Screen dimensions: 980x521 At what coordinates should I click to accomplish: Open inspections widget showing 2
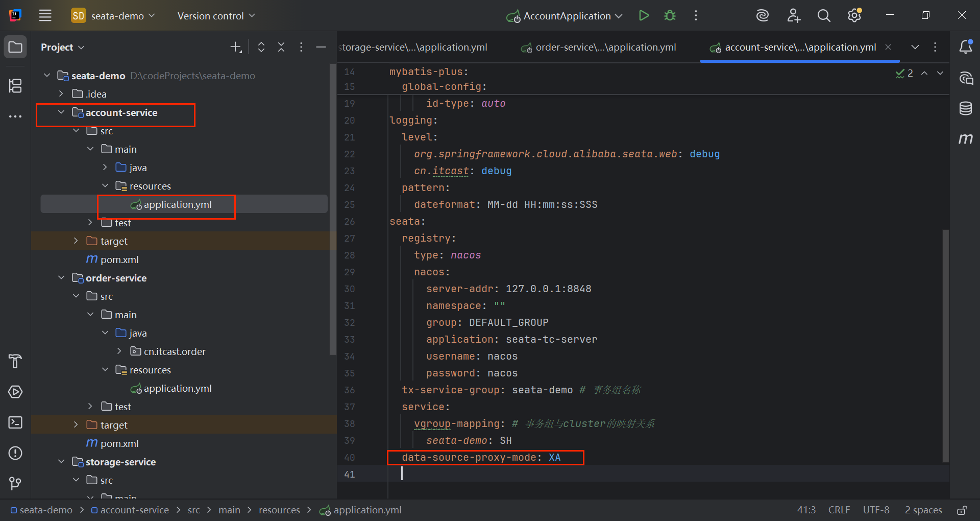click(904, 74)
